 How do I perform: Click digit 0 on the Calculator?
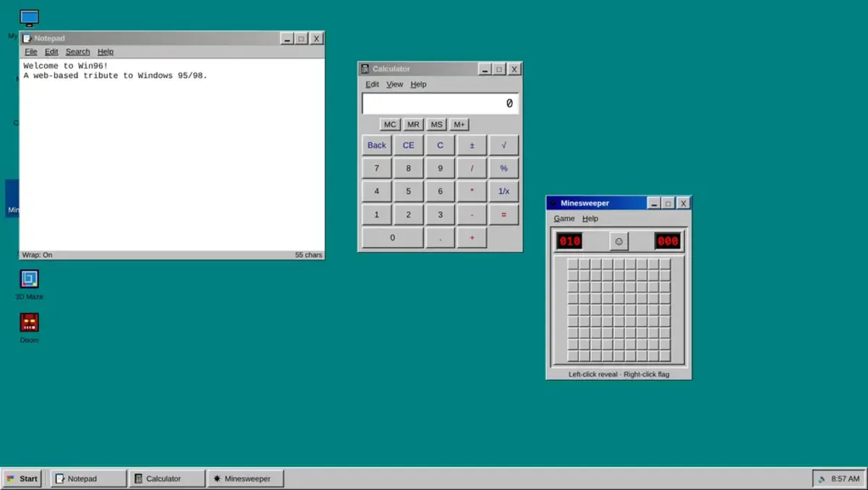pos(393,237)
